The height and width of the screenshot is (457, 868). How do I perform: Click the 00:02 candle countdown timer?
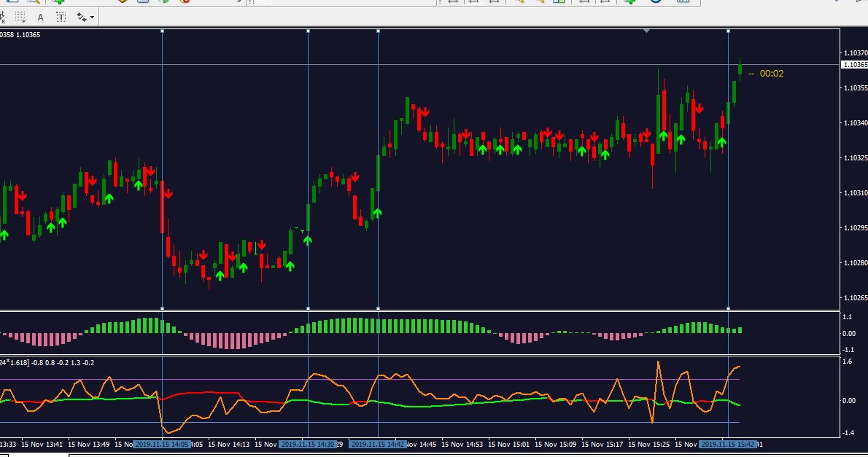coord(771,74)
